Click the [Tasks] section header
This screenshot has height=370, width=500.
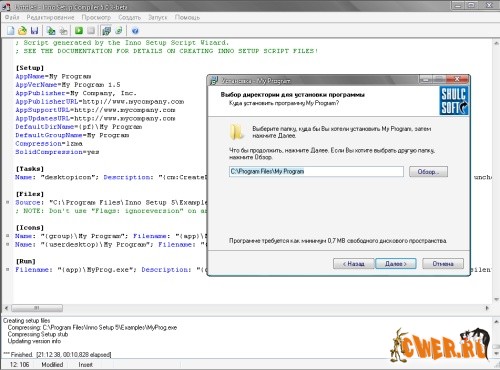coord(30,169)
